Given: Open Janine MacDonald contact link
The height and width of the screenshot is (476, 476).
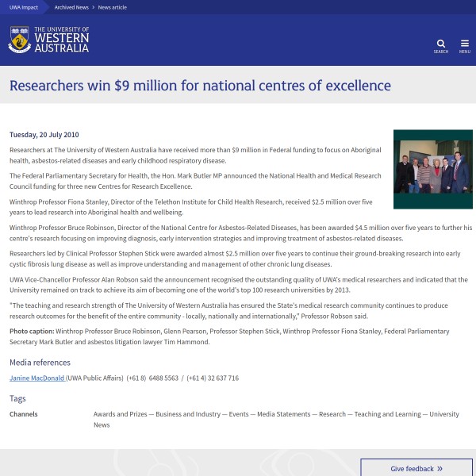Looking at the screenshot, I should coord(37,378).
